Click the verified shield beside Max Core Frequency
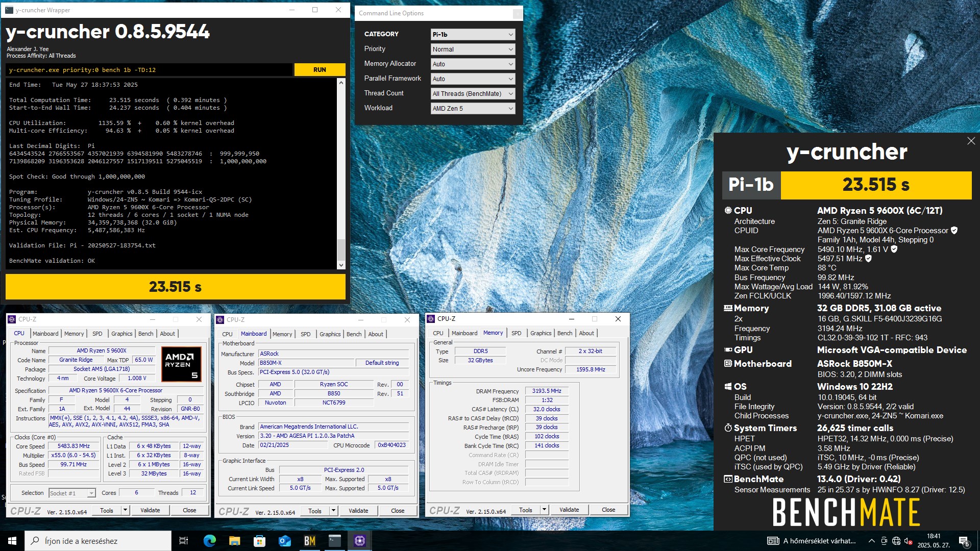980x551 pixels. (x=894, y=249)
